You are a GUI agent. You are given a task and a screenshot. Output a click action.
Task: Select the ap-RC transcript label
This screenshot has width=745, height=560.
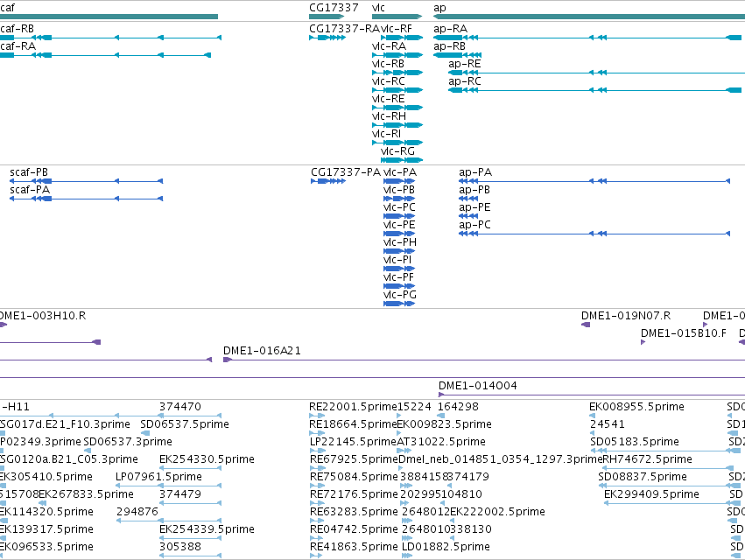click(x=465, y=81)
